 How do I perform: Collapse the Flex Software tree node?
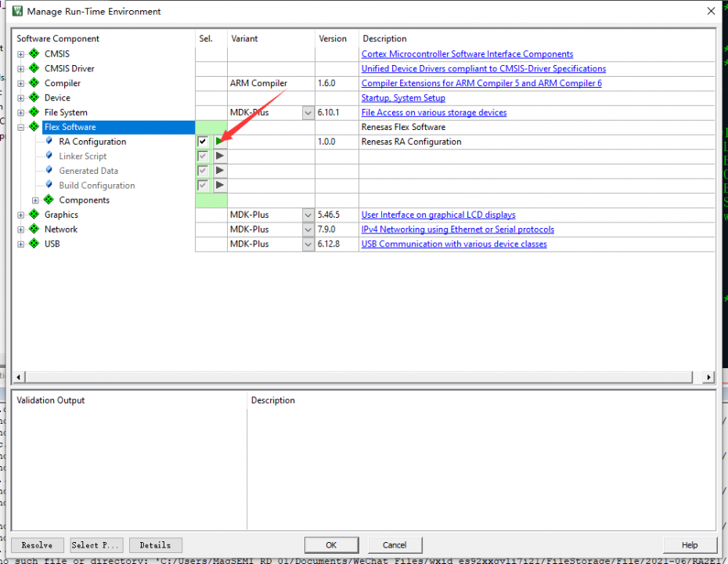[21, 128]
